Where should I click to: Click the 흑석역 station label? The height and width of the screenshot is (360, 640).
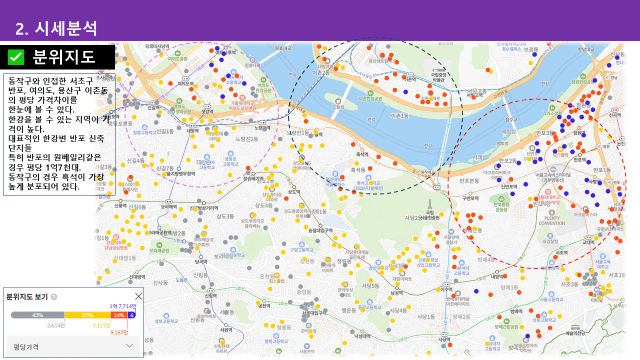click(362, 155)
